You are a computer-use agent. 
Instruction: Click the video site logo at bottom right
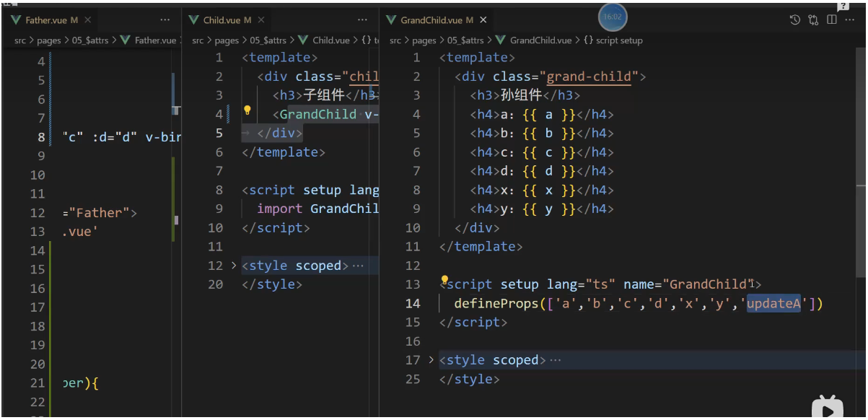828,408
